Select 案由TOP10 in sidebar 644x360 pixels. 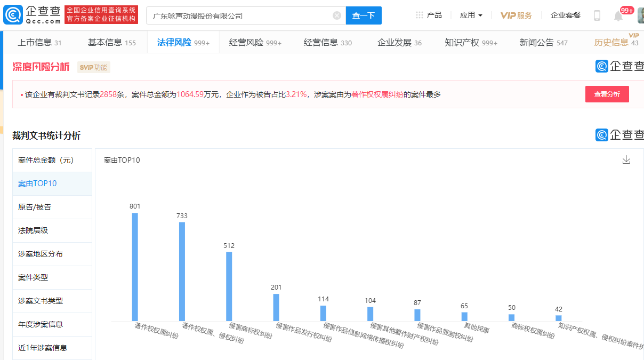[52, 183]
